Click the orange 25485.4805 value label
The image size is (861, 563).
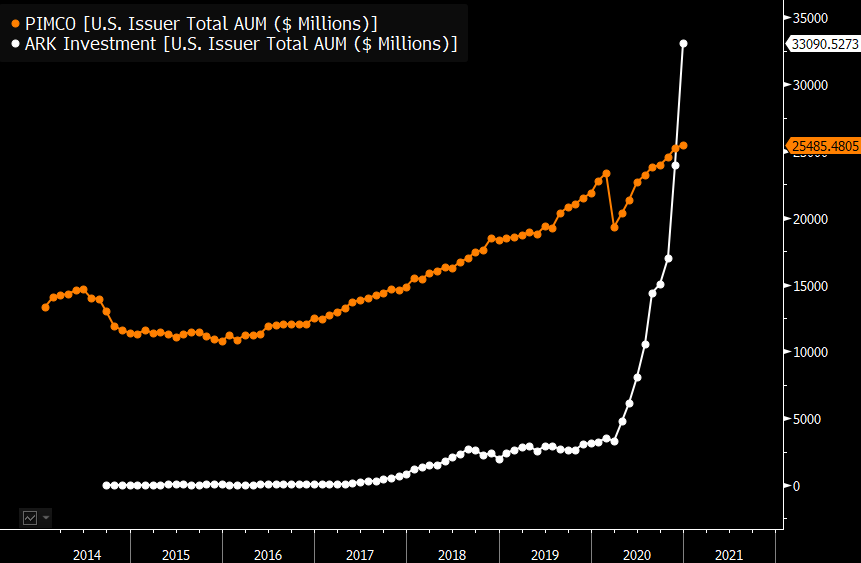click(x=824, y=146)
